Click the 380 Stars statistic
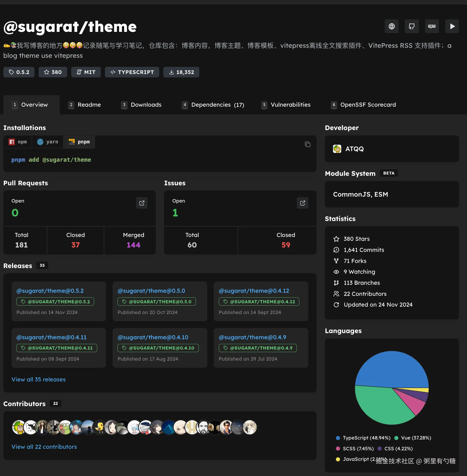Viewport: 467px width, 476px height. 351,239
